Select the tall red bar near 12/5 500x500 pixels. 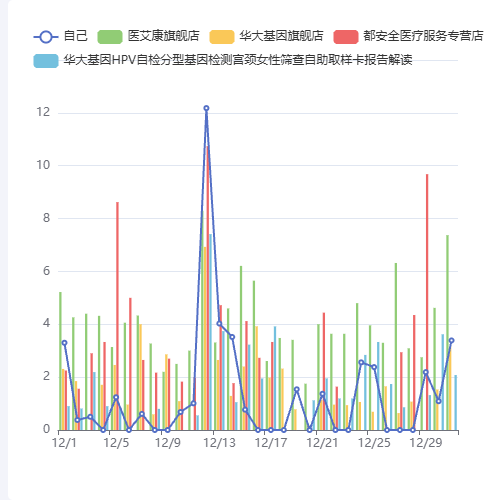pos(117,316)
